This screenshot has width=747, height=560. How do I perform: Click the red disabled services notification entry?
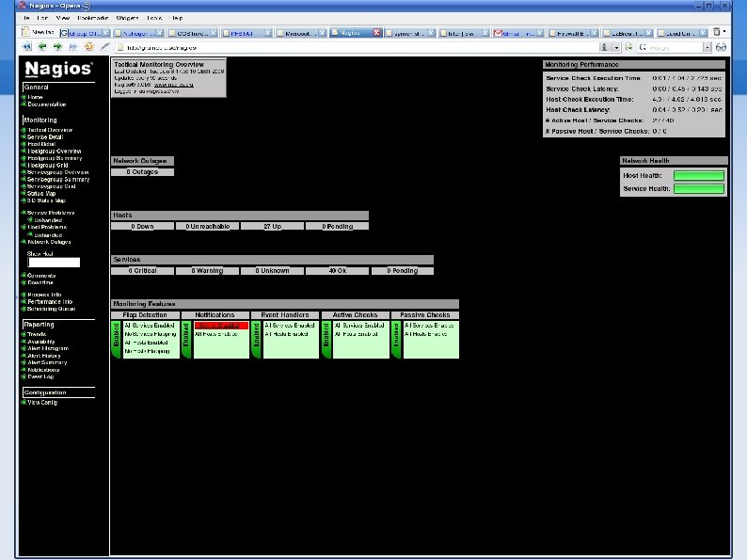(x=221, y=326)
